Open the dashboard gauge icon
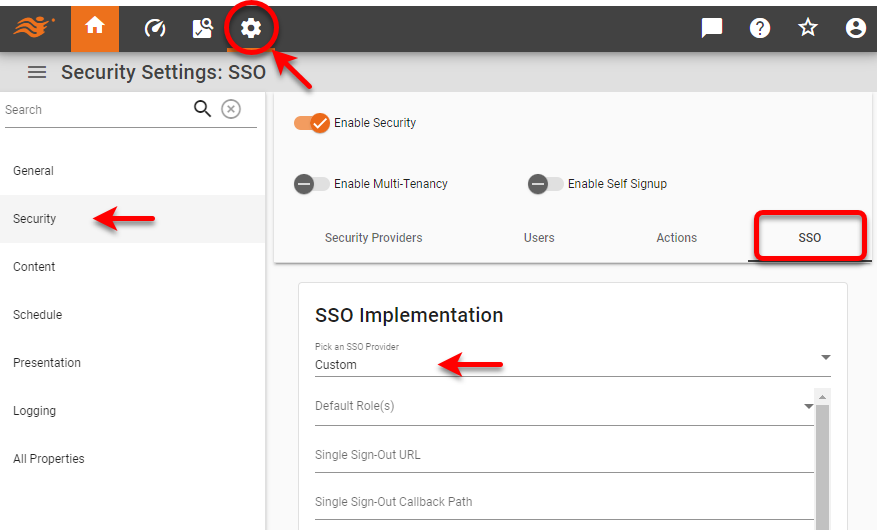 pos(155,28)
